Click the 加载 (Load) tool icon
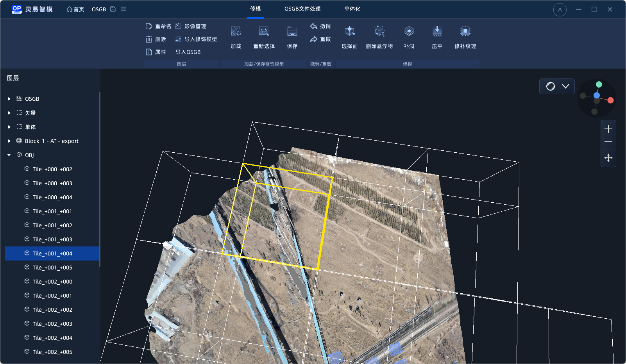 pyautogui.click(x=236, y=32)
